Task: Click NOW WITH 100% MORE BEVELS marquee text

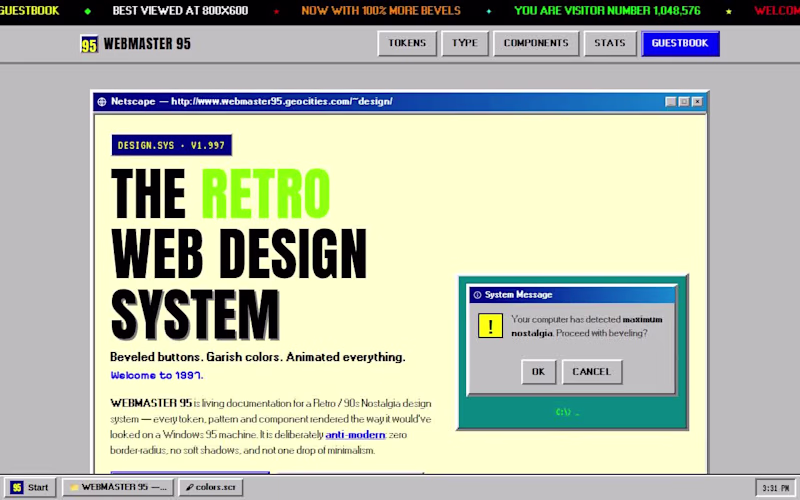Action: (381, 11)
